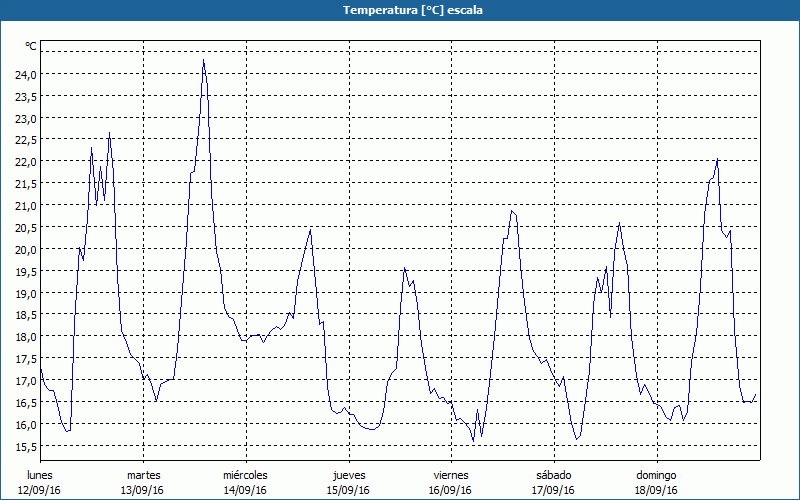
Task: Click the martes day label
Action: pos(143,475)
